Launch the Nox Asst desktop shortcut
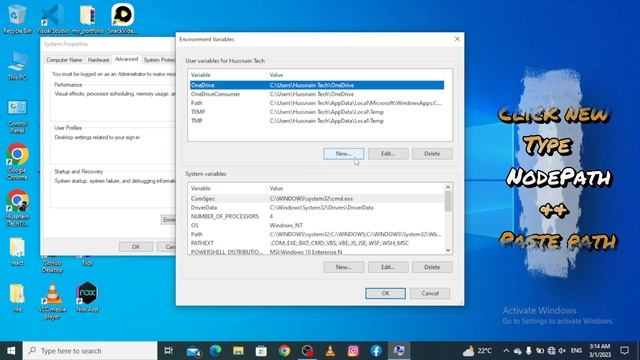Screen dimensions: 640x360 (x=87, y=297)
